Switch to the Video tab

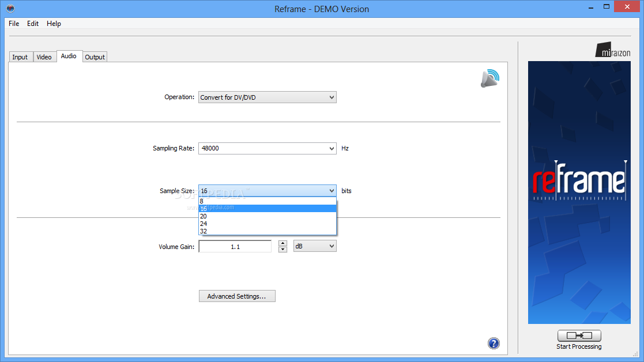pos(44,57)
